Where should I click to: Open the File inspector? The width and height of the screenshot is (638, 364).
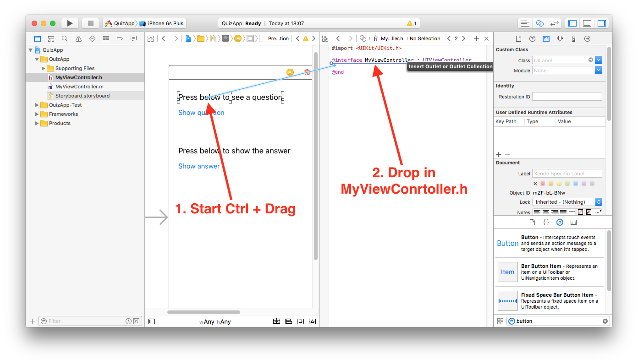pos(518,38)
